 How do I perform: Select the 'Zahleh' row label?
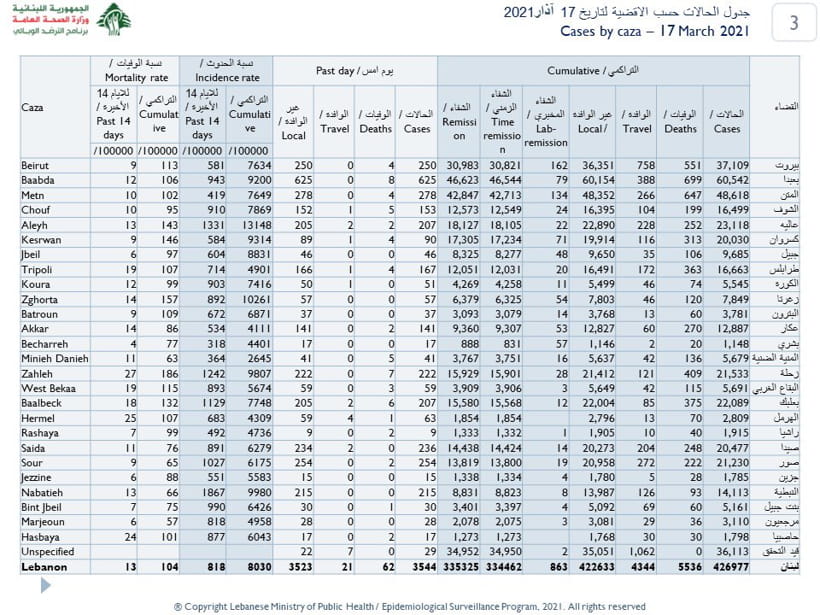[37, 374]
